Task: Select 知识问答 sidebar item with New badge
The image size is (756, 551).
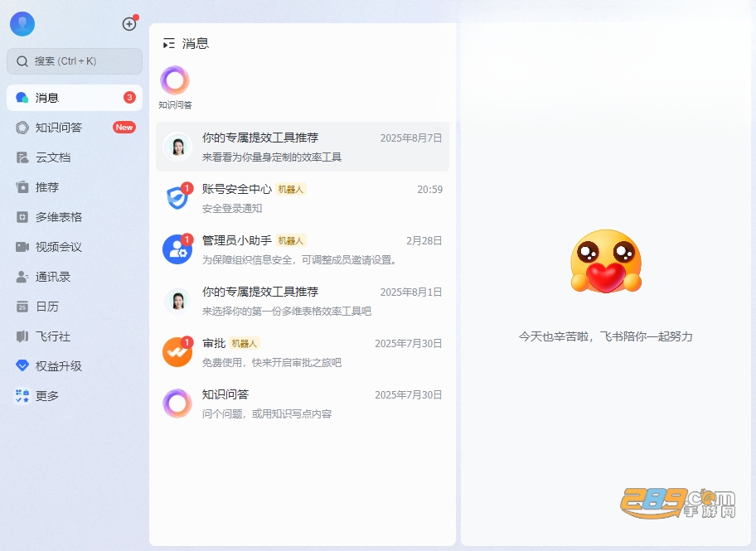Action: (75, 128)
